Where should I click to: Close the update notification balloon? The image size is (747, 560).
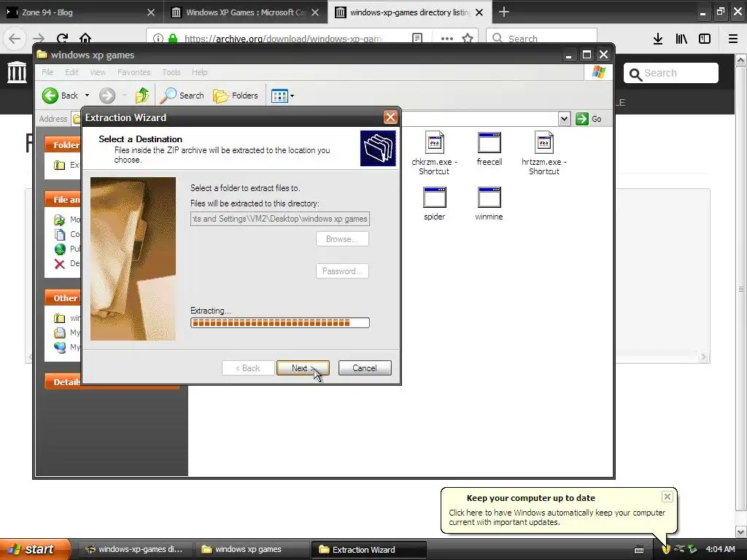click(x=667, y=497)
